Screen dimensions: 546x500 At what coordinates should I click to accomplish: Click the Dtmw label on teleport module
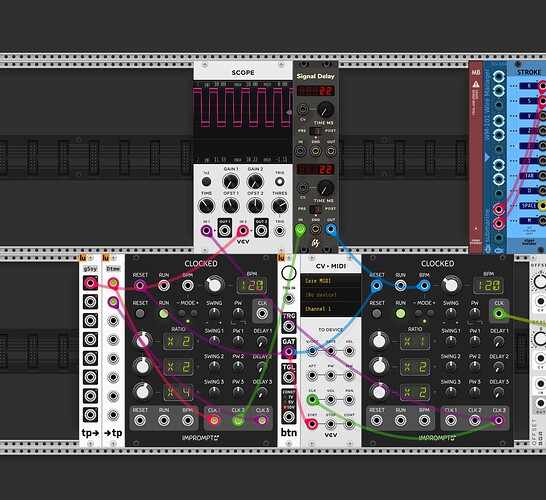(113, 269)
